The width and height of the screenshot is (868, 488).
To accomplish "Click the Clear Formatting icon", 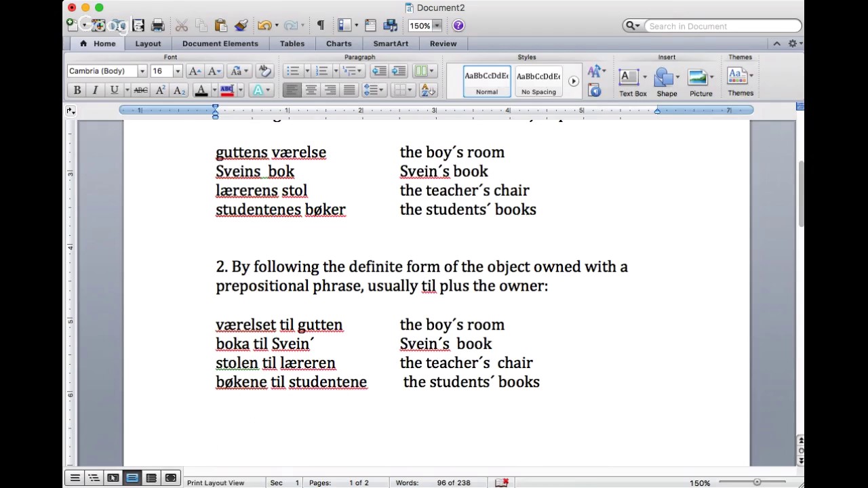I will point(264,71).
